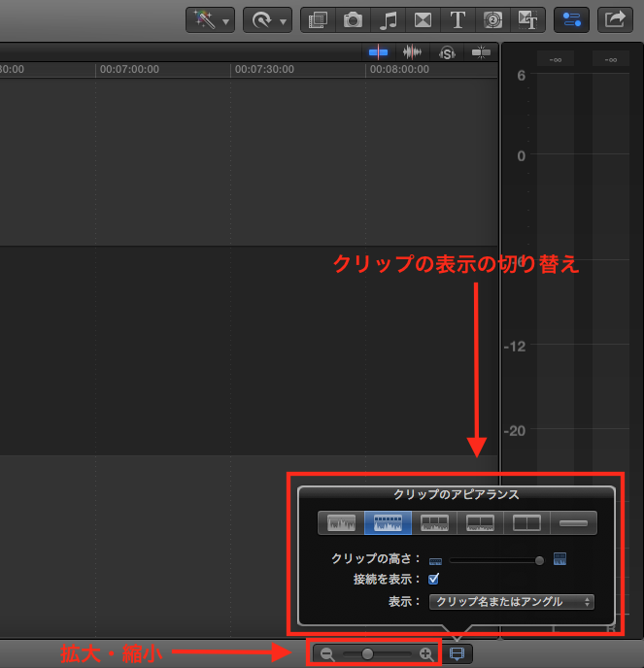Click the 00:08:00:00 mark on the ruler
The image size is (644, 668).
399,69
